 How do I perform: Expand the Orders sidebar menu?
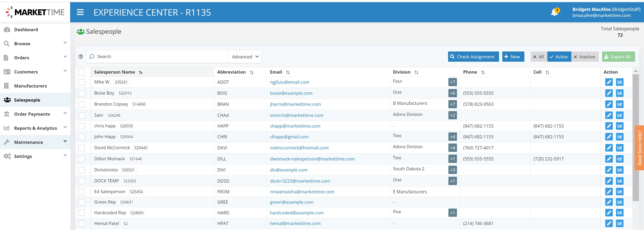[65, 57]
